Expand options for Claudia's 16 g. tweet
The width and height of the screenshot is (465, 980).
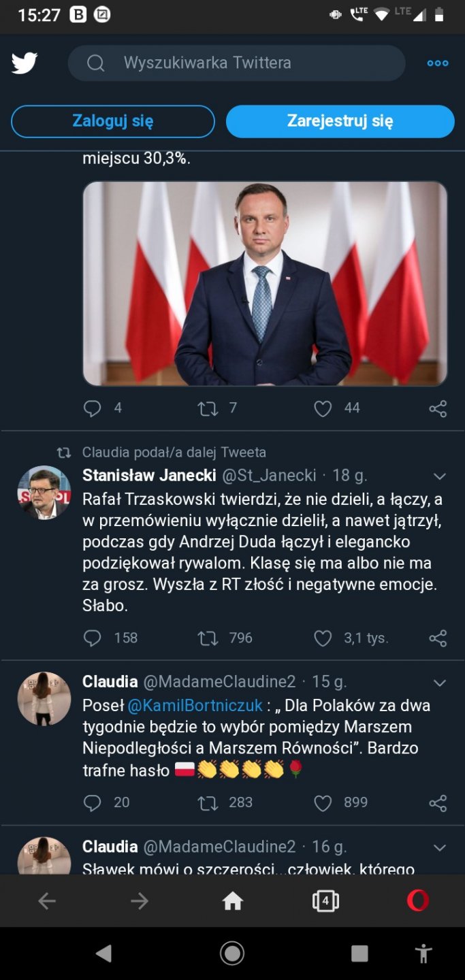tap(440, 847)
